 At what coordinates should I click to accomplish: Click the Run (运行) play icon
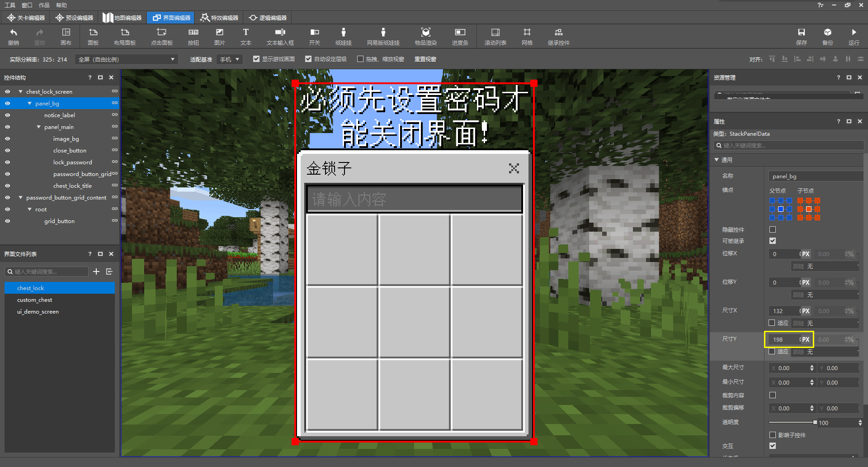click(x=854, y=36)
